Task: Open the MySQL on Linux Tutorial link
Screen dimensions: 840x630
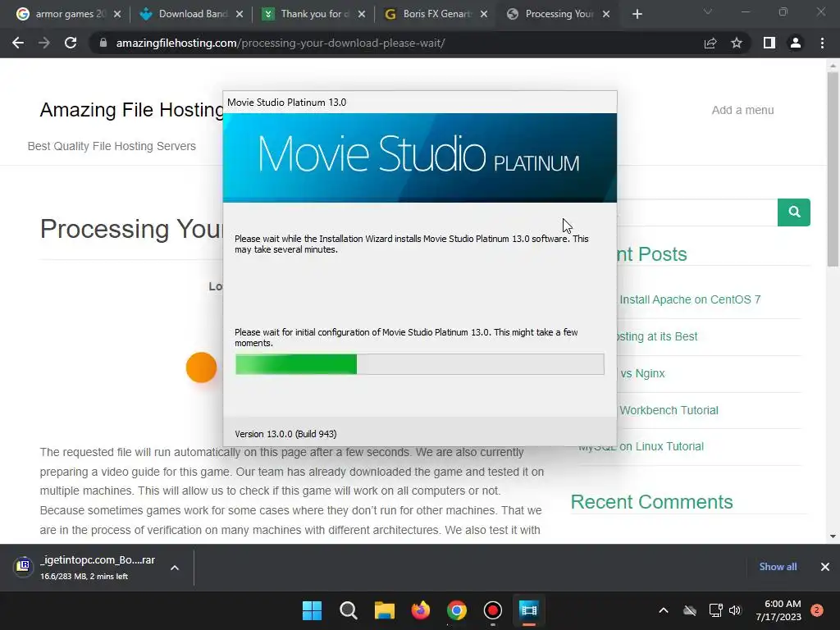Action: (641, 446)
